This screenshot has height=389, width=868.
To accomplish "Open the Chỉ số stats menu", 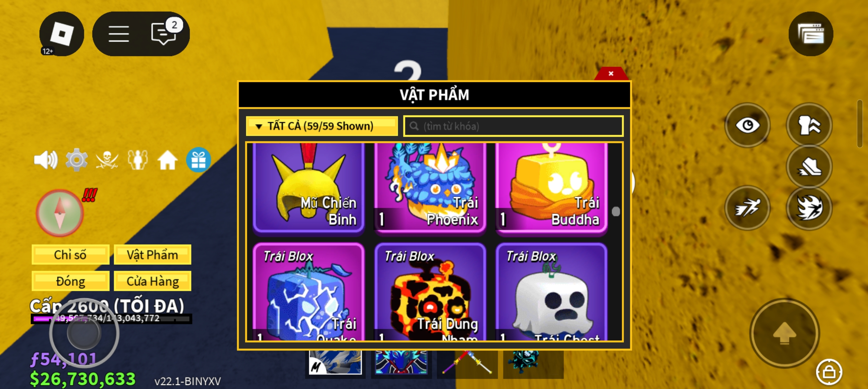I will (70, 255).
